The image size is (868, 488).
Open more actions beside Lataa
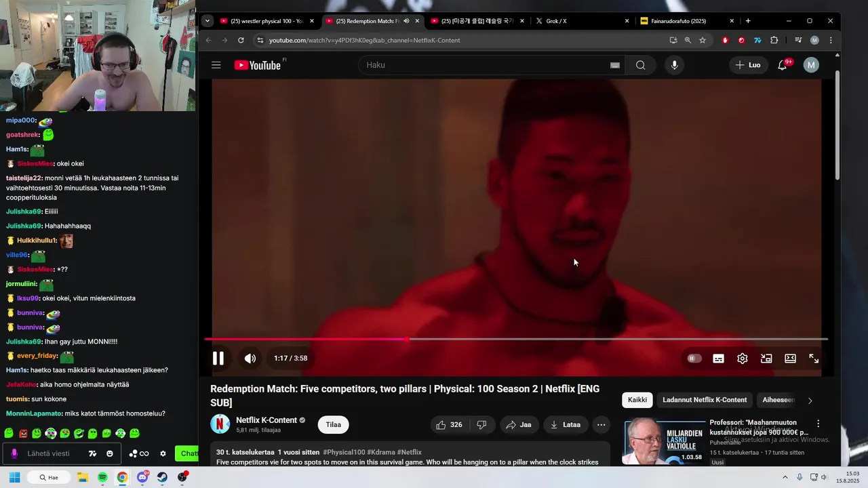tap(601, 425)
